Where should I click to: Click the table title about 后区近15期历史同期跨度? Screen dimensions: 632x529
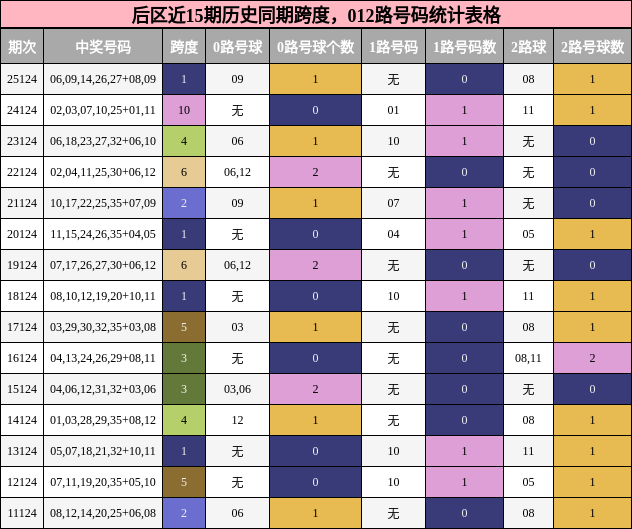click(316, 15)
